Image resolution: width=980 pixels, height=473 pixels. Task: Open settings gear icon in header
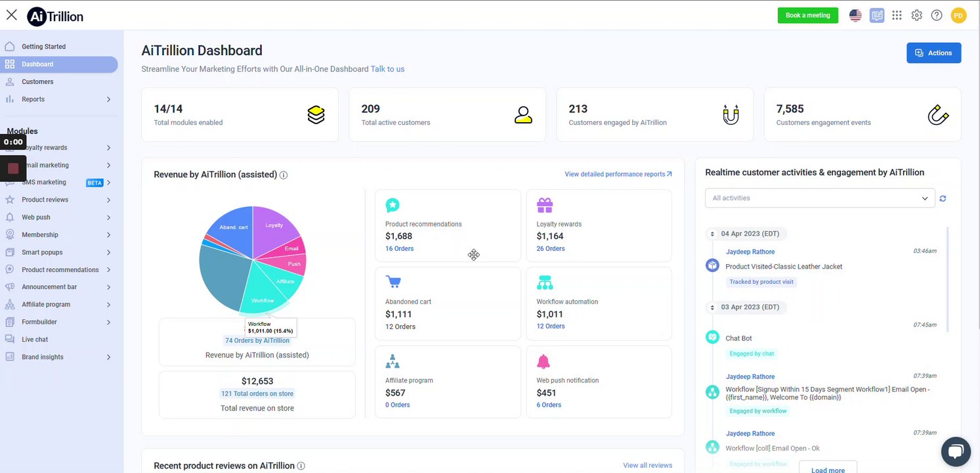click(x=917, y=15)
